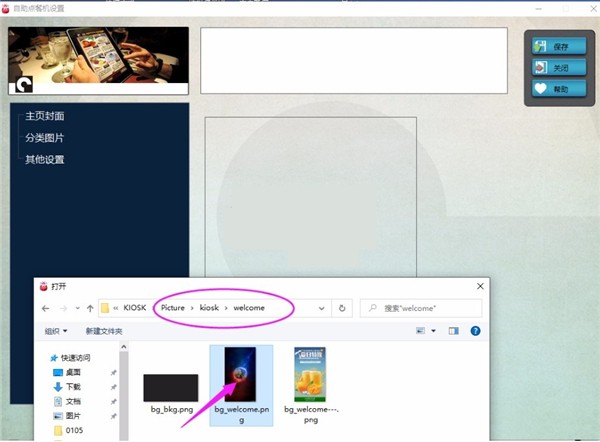The image size is (600, 442).
Task: Select the 主页封面 tree item
Action: 45,116
